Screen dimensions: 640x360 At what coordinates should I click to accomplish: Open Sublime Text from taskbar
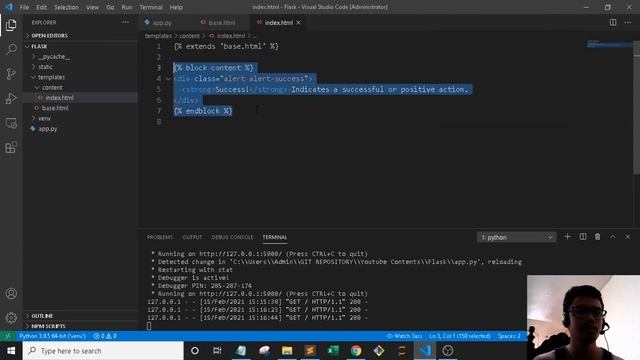click(310, 351)
